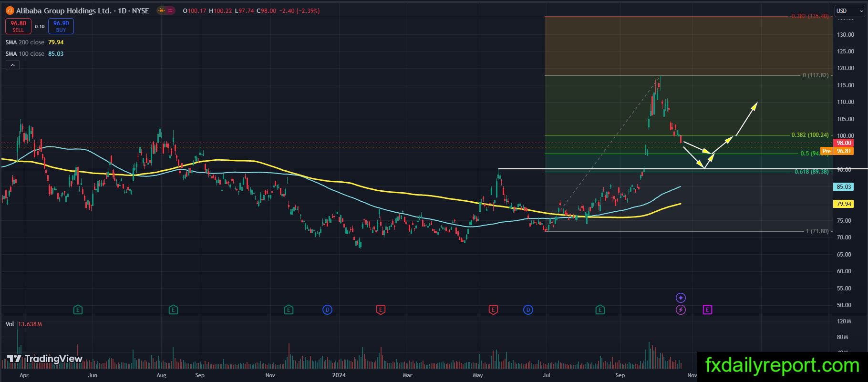Click the 60.00 price axis label
The width and height of the screenshot is (868, 382).
pyautogui.click(x=844, y=271)
